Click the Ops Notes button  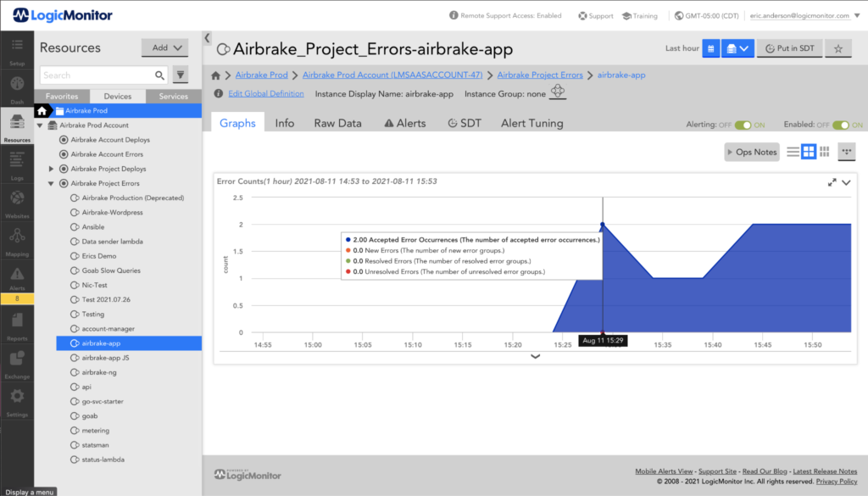tap(752, 152)
